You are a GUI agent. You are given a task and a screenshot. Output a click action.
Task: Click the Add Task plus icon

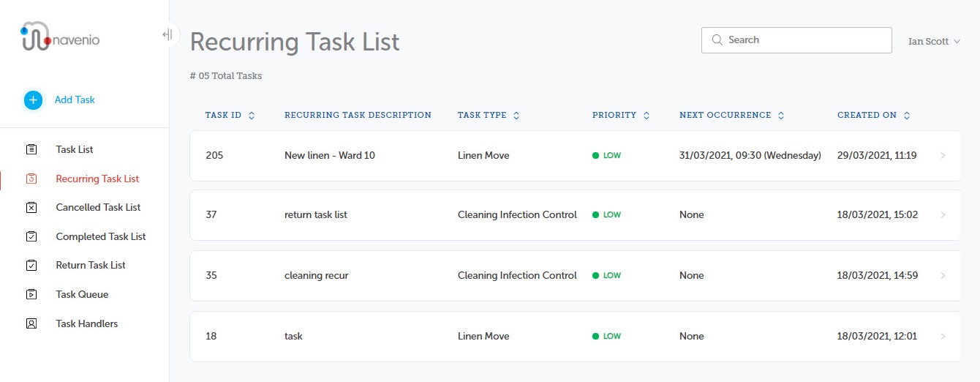coord(33,100)
